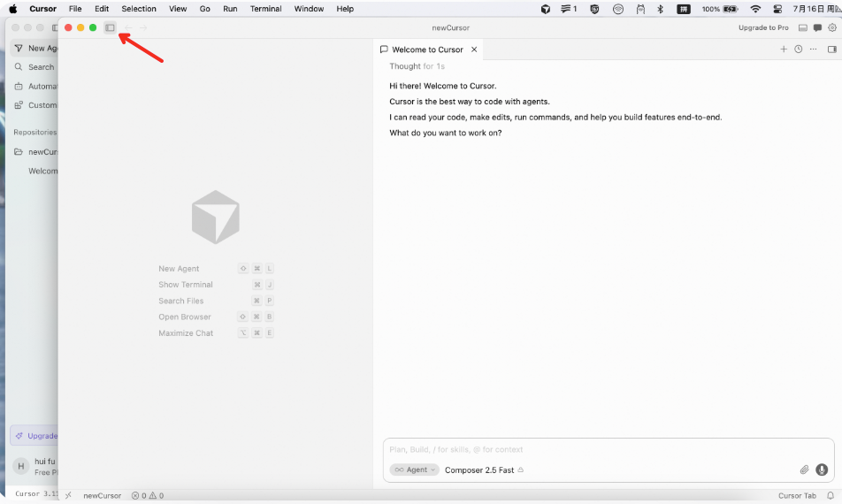The height and width of the screenshot is (504, 842).
Task: Click the Wi-Fi icon in menu bar
Action: pos(755,9)
